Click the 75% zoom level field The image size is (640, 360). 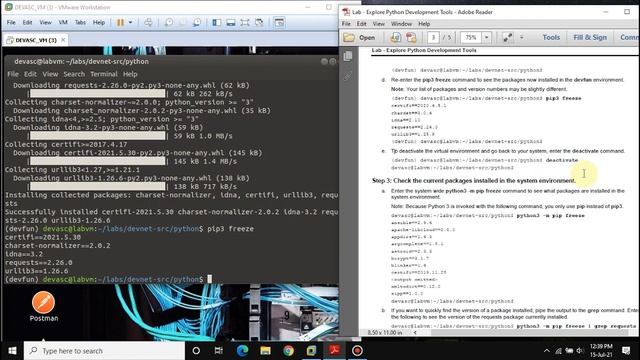pos(471,38)
